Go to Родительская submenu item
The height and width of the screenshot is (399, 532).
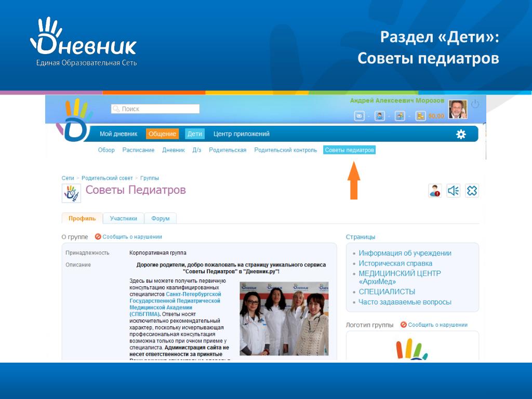(x=228, y=150)
